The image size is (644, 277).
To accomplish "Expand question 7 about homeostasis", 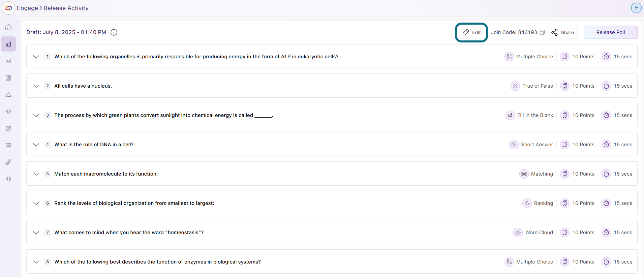I will (x=36, y=233).
